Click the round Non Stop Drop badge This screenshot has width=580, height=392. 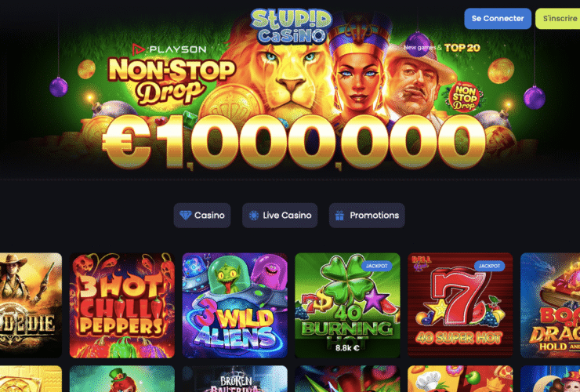(x=464, y=96)
